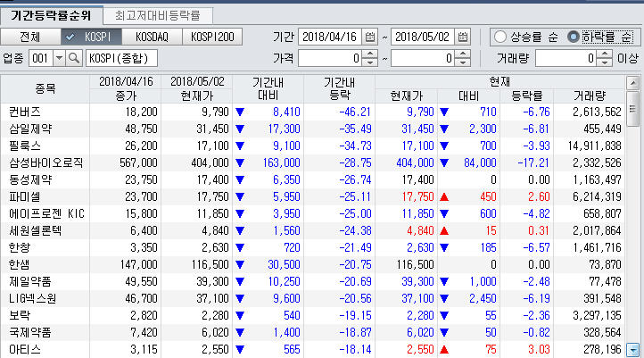Decrease the 거래량 volume stepper
This screenshot has width=644, height=358.
coord(604,62)
